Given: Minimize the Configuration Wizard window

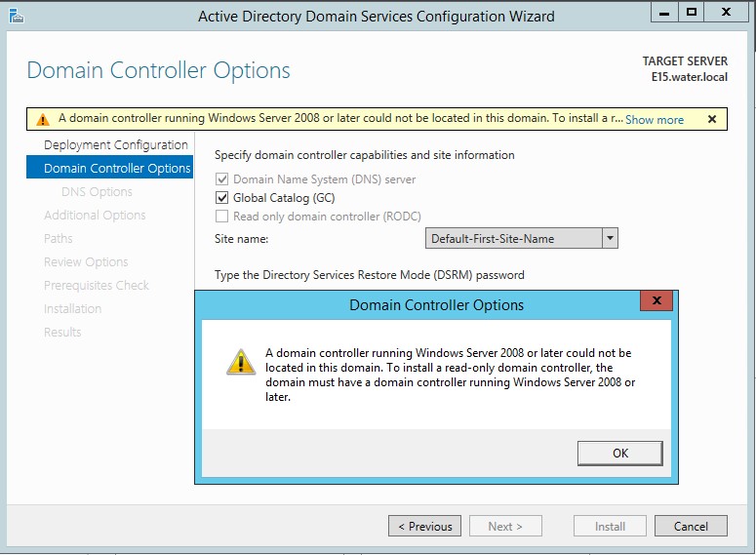Looking at the screenshot, I should click(664, 13).
